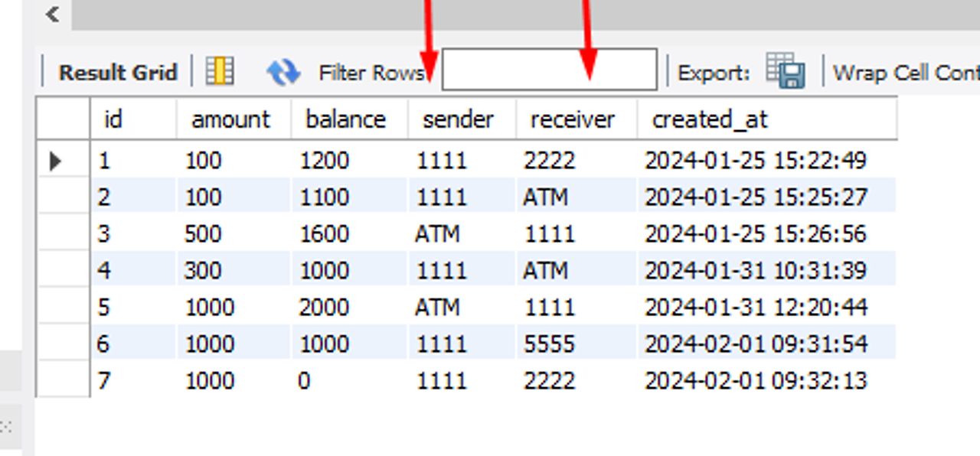This screenshot has width=980, height=456.
Task: Select timestamp 2024-01-31 10:31:39
Action: pyautogui.click(x=766, y=271)
